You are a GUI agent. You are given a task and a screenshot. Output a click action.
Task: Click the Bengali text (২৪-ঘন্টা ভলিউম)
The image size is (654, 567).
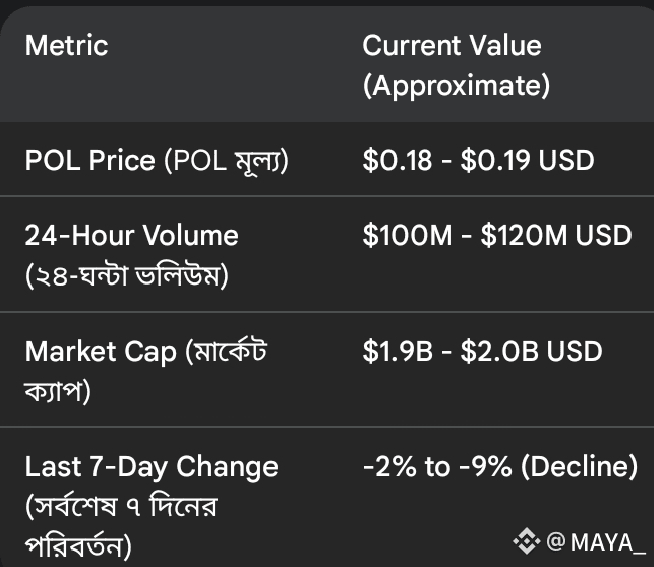click(127, 275)
